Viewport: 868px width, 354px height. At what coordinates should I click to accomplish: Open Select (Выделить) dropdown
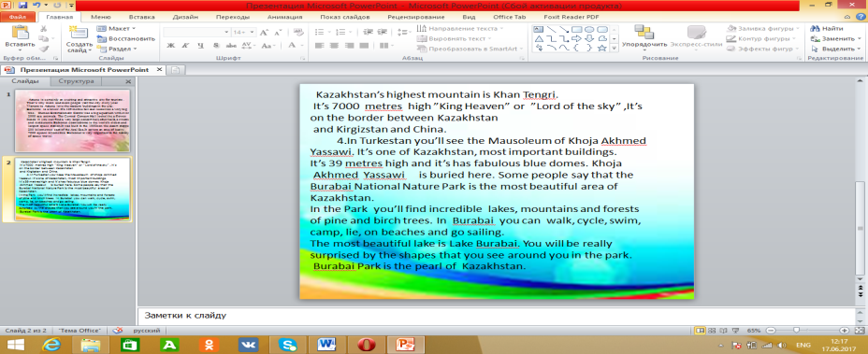point(836,49)
